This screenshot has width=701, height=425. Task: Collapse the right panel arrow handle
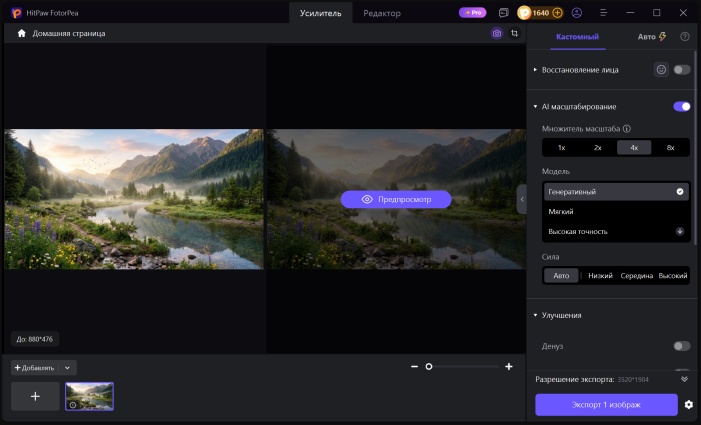pos(522,199)
